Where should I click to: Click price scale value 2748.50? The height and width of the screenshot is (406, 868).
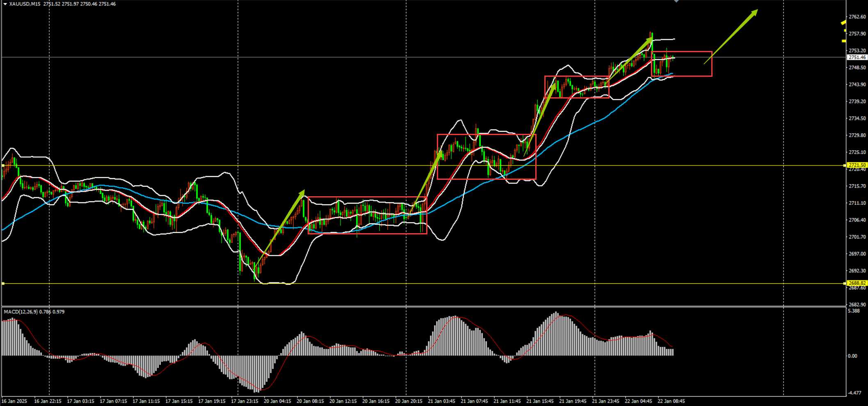[857, 68]
